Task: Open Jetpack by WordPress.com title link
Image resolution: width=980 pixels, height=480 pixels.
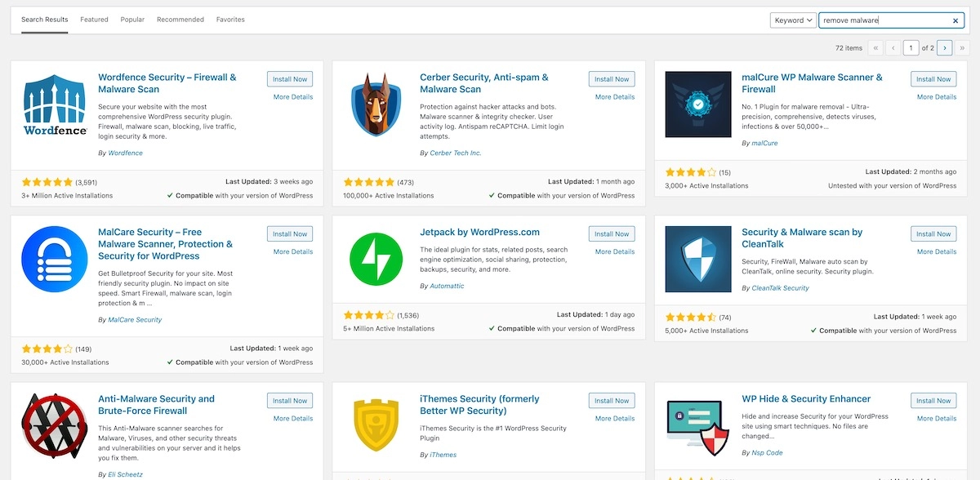Action: (479, 233)
